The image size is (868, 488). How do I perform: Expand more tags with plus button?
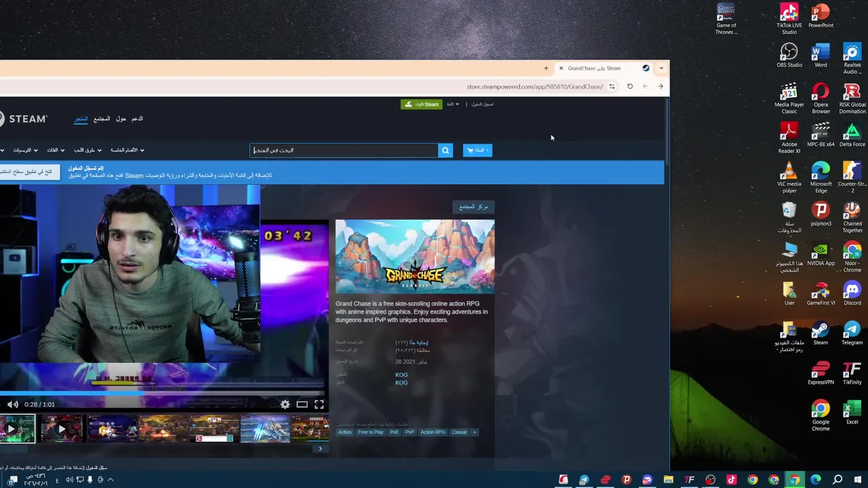tap(475, 432)
